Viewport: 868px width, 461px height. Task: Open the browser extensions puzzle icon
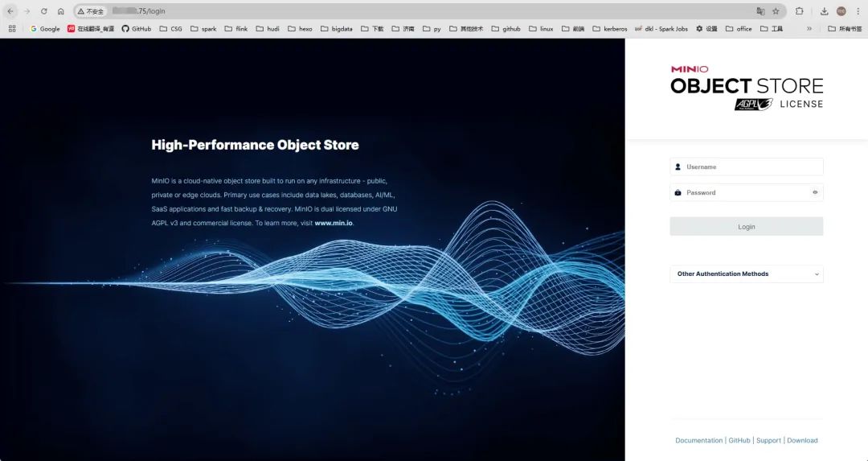coord(799,11)
